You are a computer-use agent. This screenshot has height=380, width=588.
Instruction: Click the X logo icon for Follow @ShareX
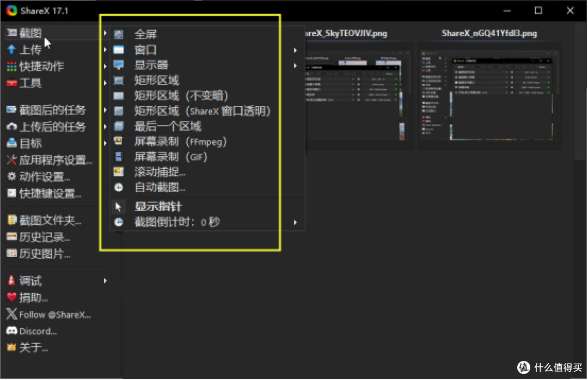click(x=11, y=314)
